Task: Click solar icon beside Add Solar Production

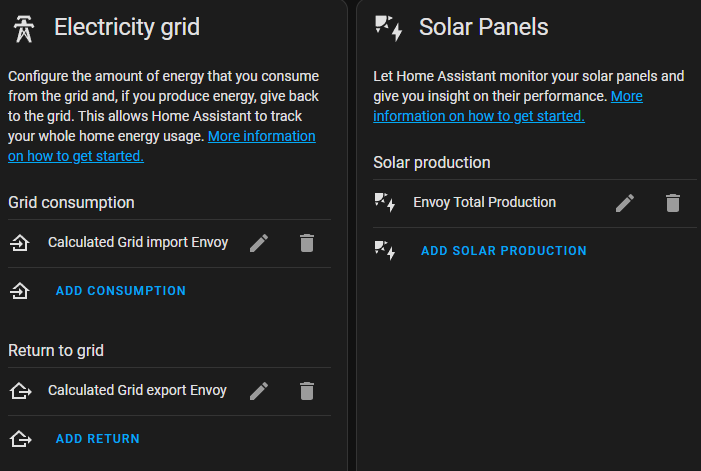Action: click(x=385, y=251)
